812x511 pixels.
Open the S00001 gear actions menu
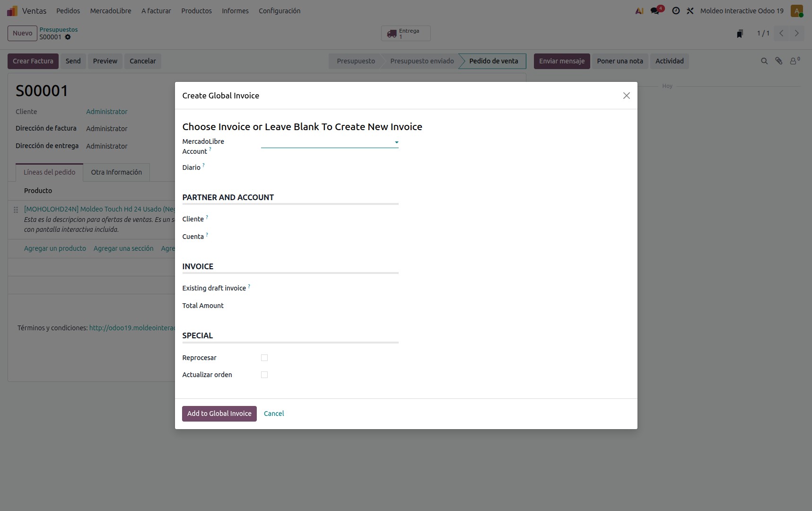(x=68, y=37)
